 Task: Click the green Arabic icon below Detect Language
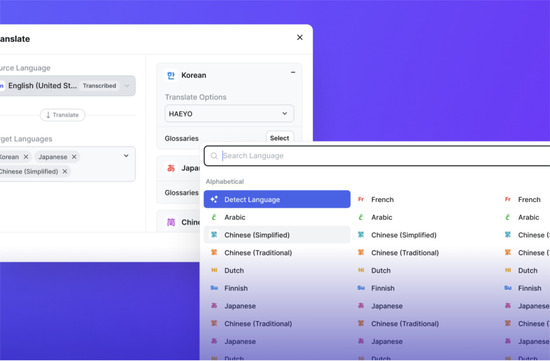(214, 217)
